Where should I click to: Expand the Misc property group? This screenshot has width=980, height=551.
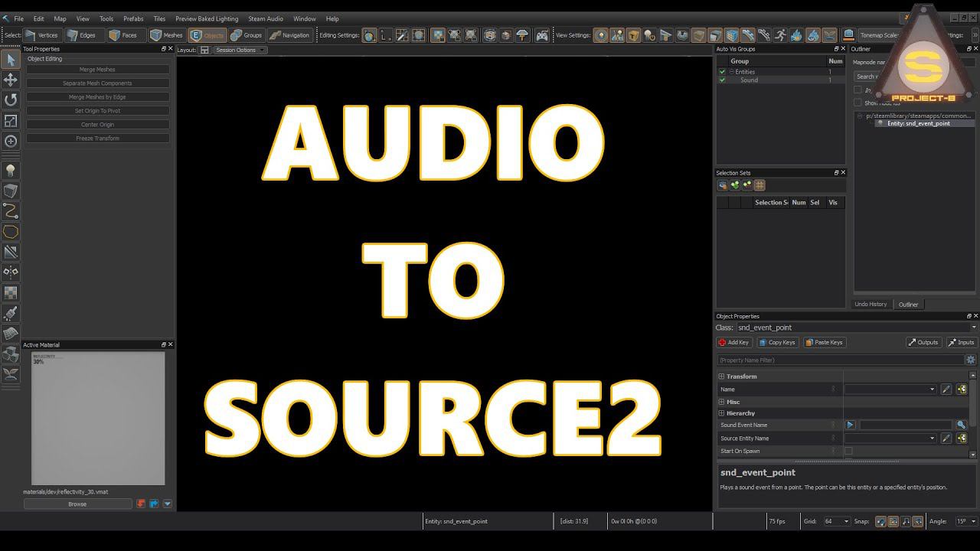pos(721,402)
